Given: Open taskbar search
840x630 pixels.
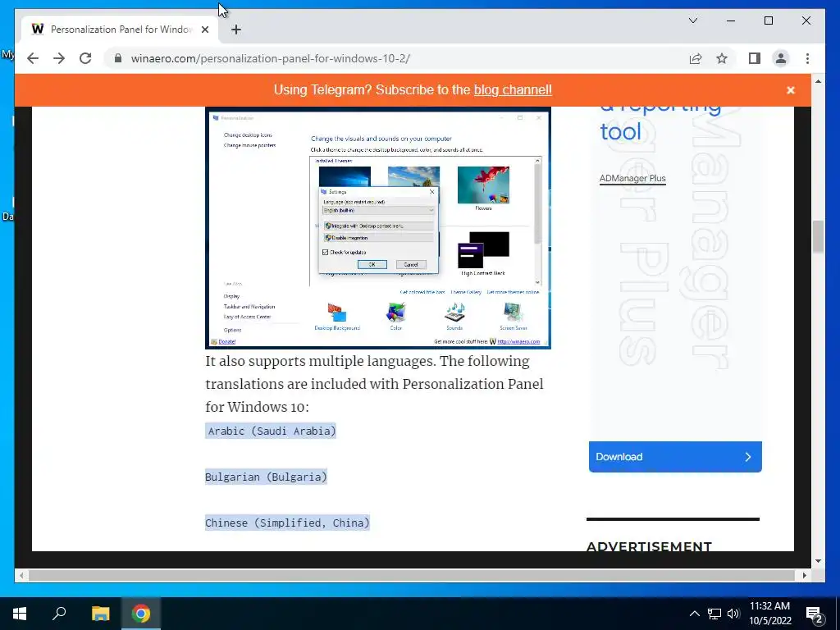Looking at the screenshot, I should point(59,614).
